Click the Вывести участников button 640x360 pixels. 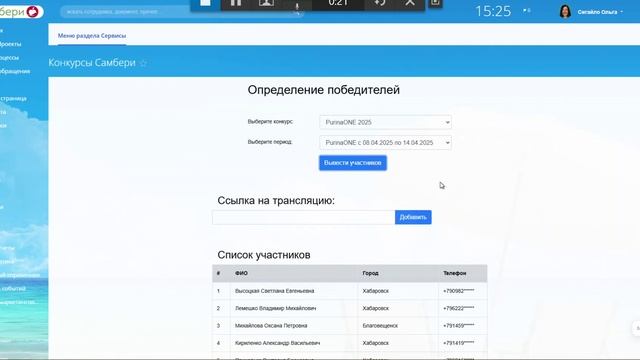[353, 163]
